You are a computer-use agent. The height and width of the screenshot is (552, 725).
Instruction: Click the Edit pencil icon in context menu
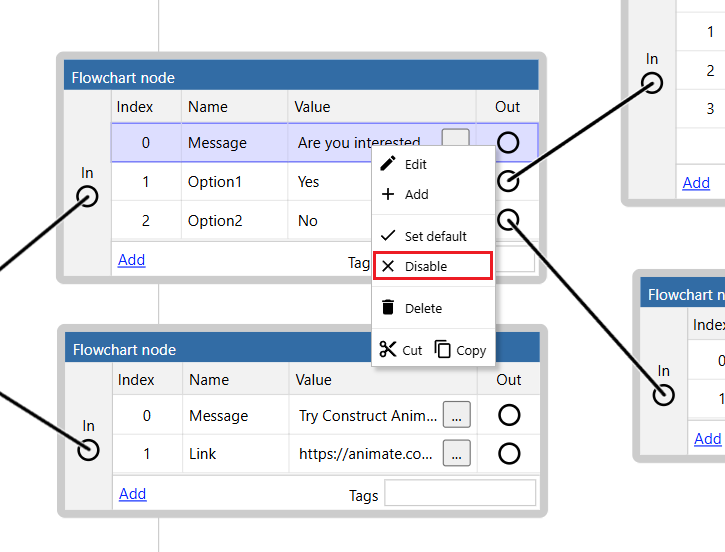pyautogui.click(x=388, y=164)
